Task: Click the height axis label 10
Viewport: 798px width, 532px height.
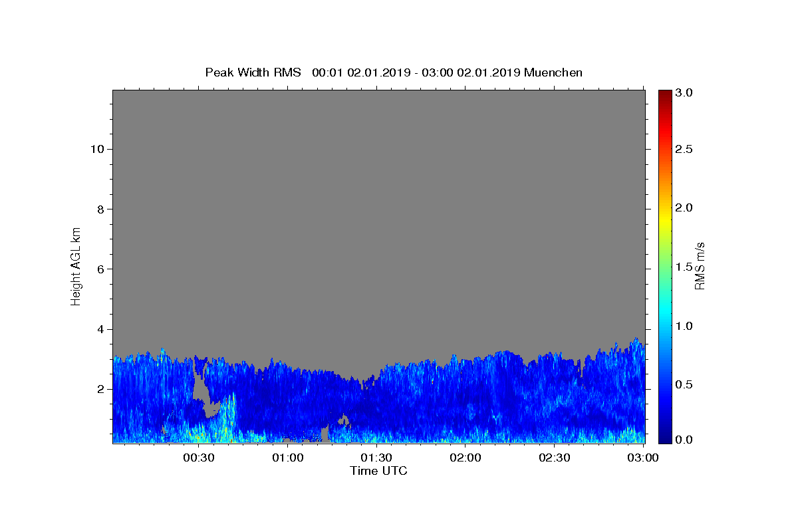Action: pyautogui.click(x=96, y=149)
